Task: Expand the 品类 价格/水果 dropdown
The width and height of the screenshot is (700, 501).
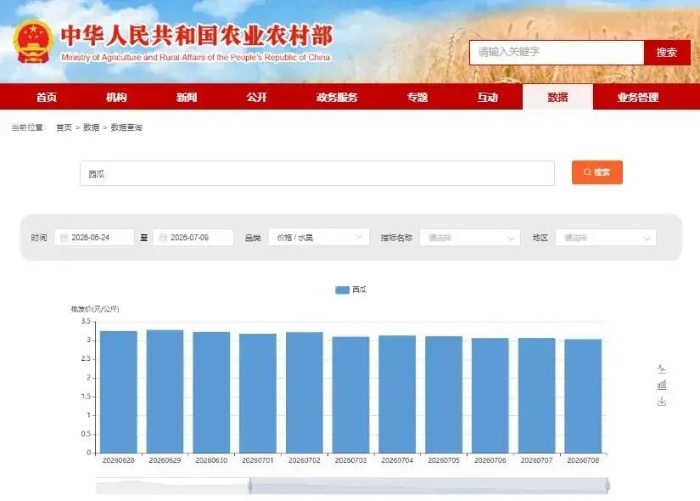Action: pyautogui.click(x=319, y=238)
